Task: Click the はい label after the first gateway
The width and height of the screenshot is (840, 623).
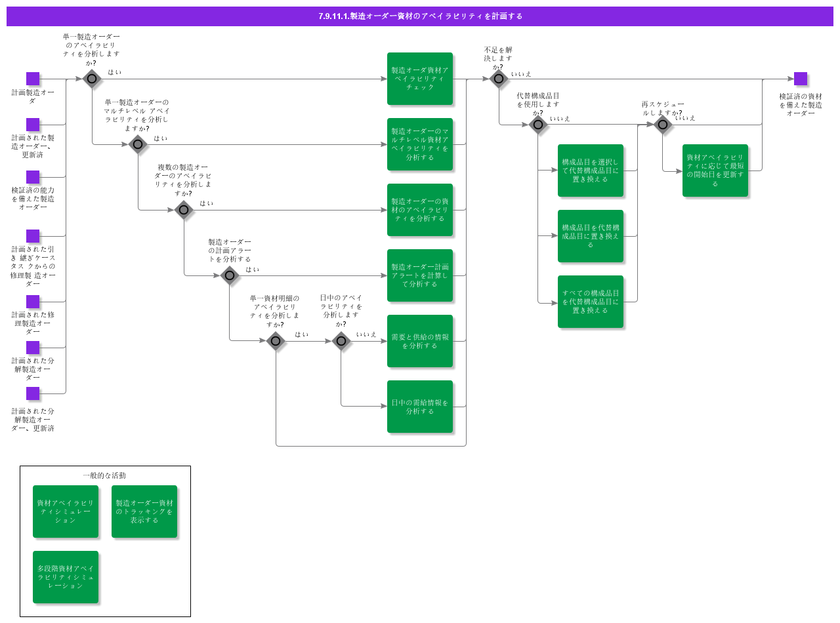Action: click(x=114, y=72)
